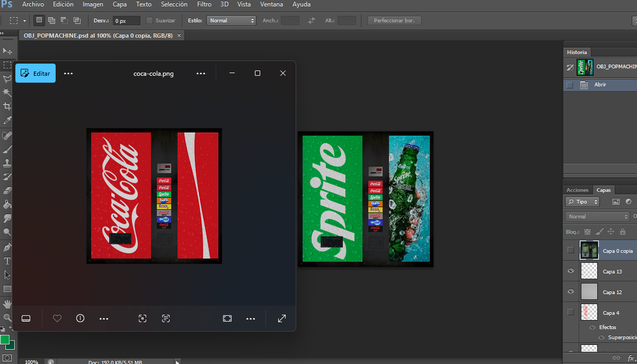
Task: Click the link layers chain icon
Action: click(x=616, y=358)
